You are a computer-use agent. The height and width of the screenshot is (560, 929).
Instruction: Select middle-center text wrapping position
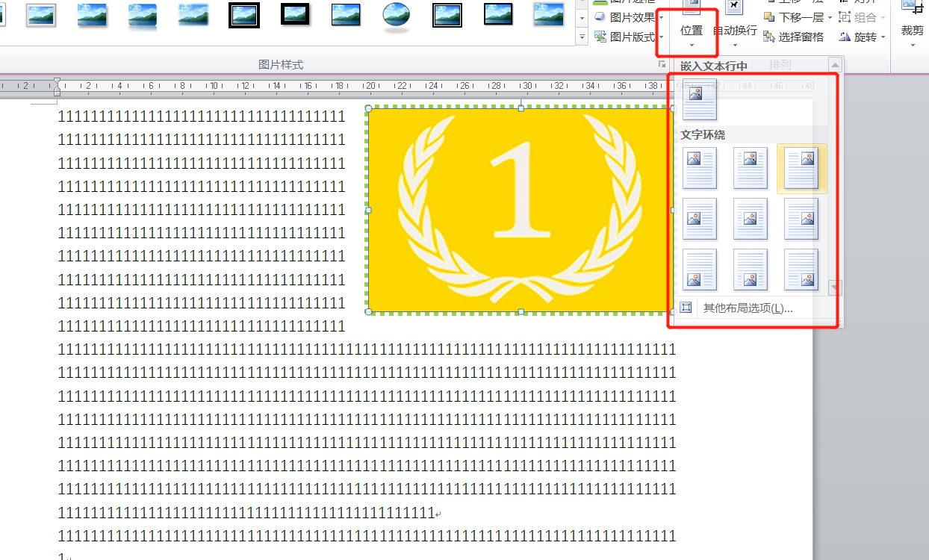(750, 219)
